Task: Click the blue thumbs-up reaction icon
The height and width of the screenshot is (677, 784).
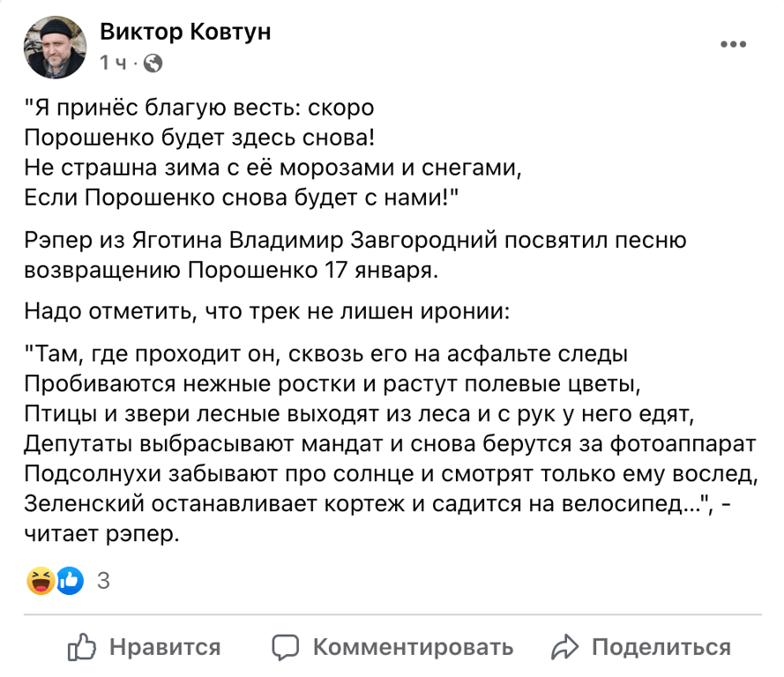Action: pyautogui.click(x=70, y=580)
